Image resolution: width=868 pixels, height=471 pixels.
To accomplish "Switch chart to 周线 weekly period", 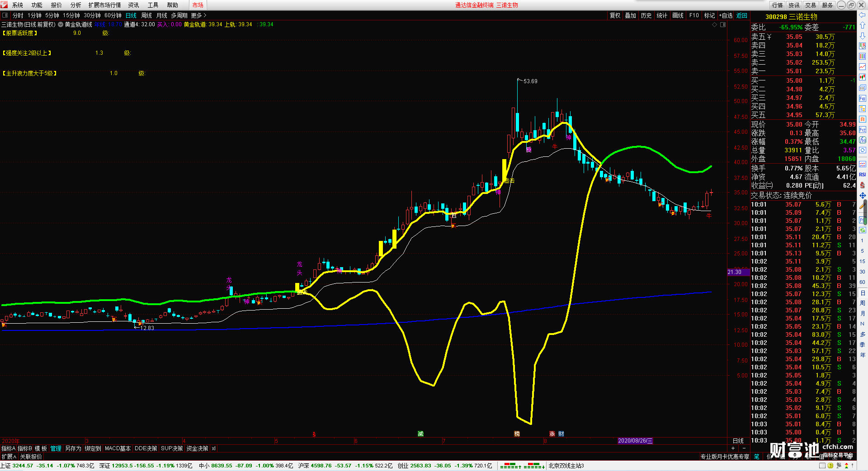I will point(146,15).
